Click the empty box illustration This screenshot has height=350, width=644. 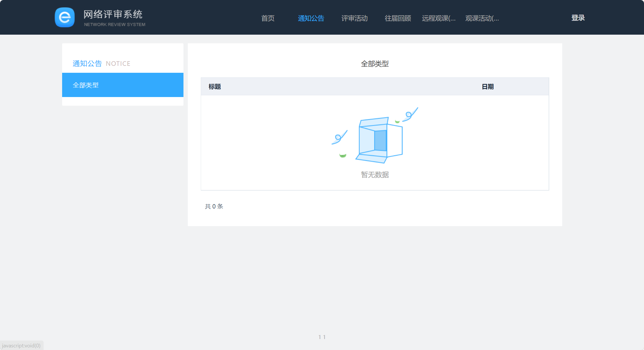coord(375,135)
